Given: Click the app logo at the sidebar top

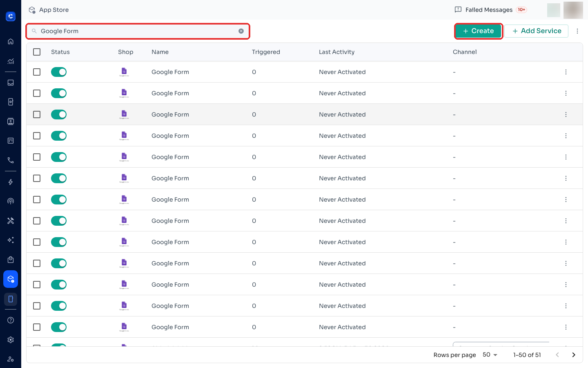Looking at the screenshot, I should 11,16.
